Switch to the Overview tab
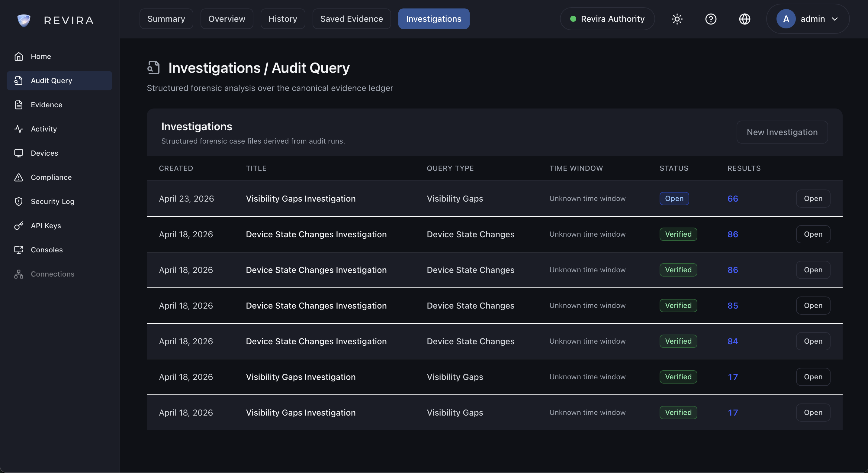Screen dimensions: 868x473 pos(227,19)
